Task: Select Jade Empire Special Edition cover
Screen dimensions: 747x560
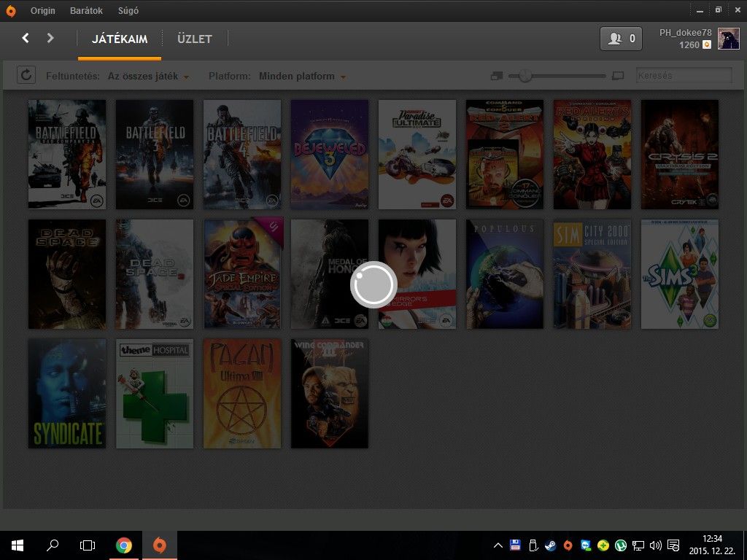Action: (242, 274)
